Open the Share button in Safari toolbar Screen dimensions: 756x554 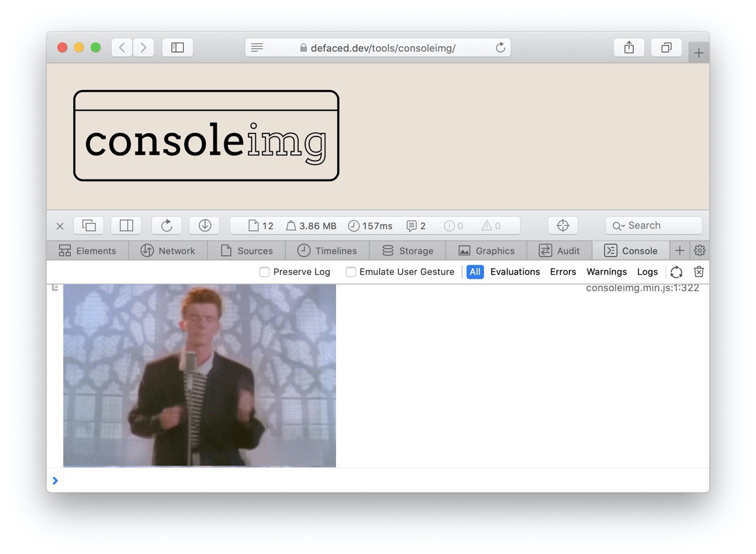(629, 48)
